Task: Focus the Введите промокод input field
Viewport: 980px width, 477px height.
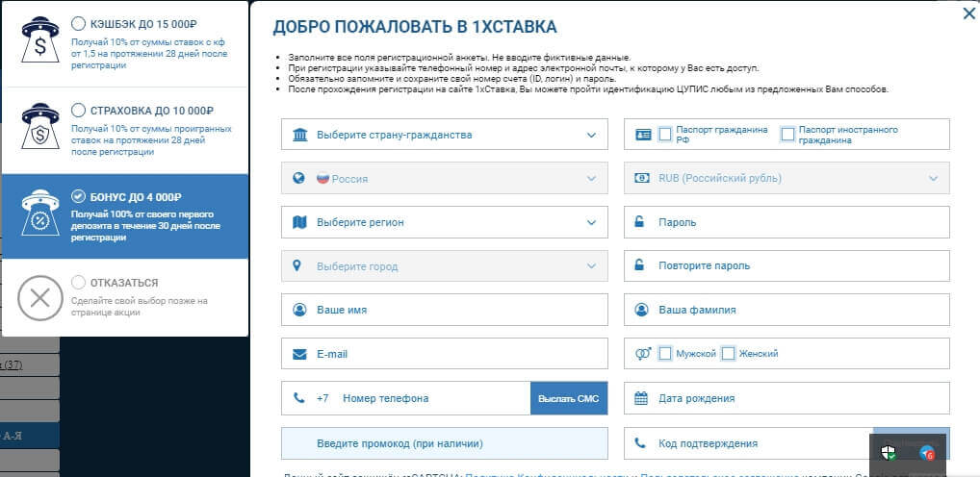Action: point(445,443)
